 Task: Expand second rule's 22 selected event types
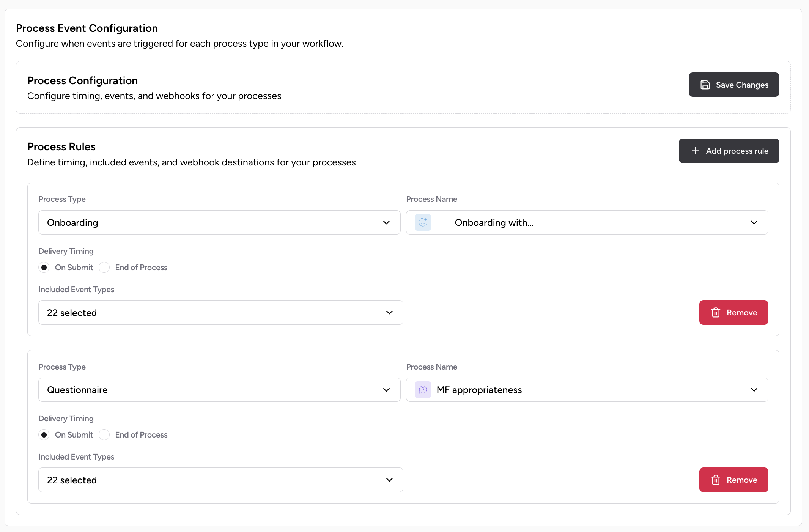point(220,480)
